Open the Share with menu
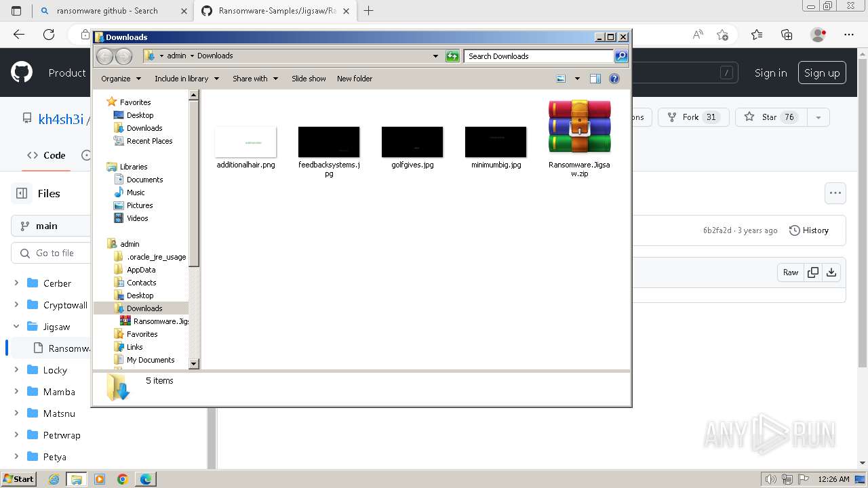 pyautogui.click(x=255, y=79)
